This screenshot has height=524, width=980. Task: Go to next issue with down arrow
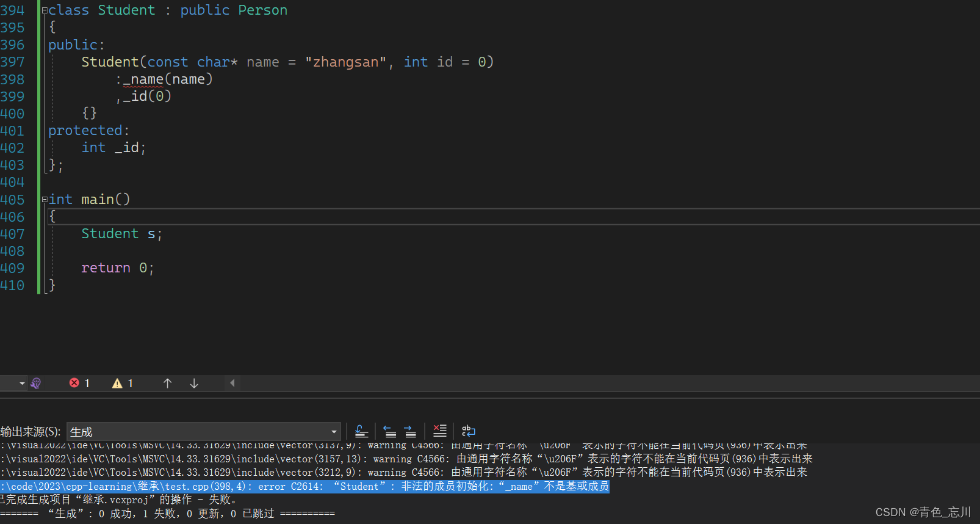coord(194,383)
